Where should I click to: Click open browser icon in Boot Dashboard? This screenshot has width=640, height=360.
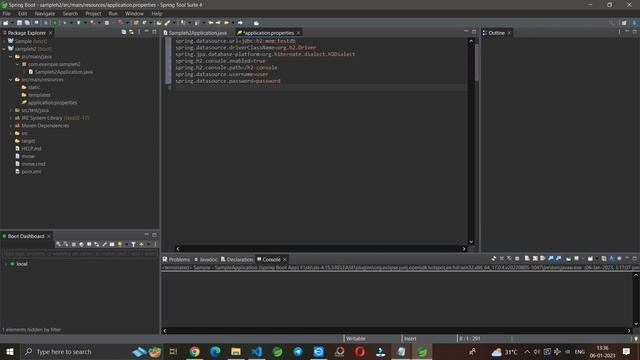[x=81, y=244]
